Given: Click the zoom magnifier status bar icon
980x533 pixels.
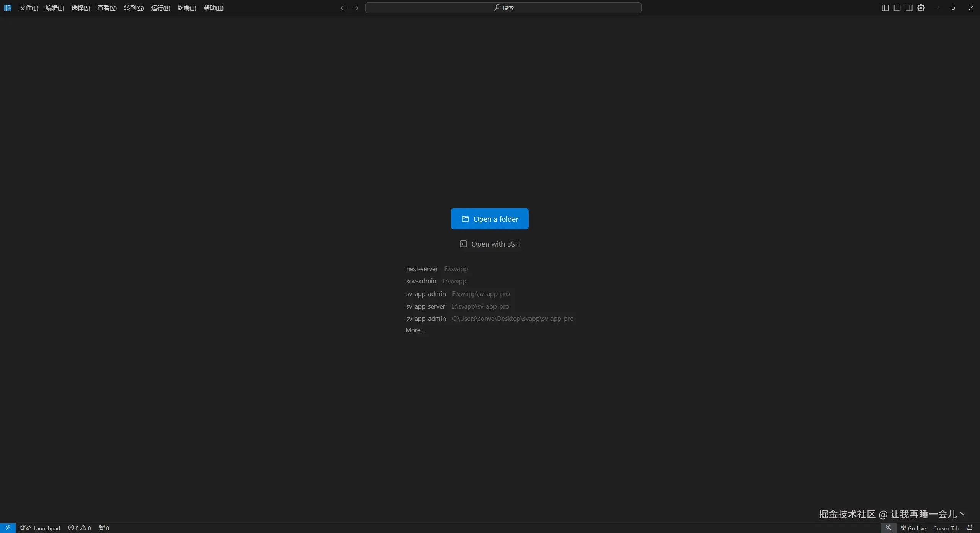Looking at the screenshot, I should pos(889,528).
